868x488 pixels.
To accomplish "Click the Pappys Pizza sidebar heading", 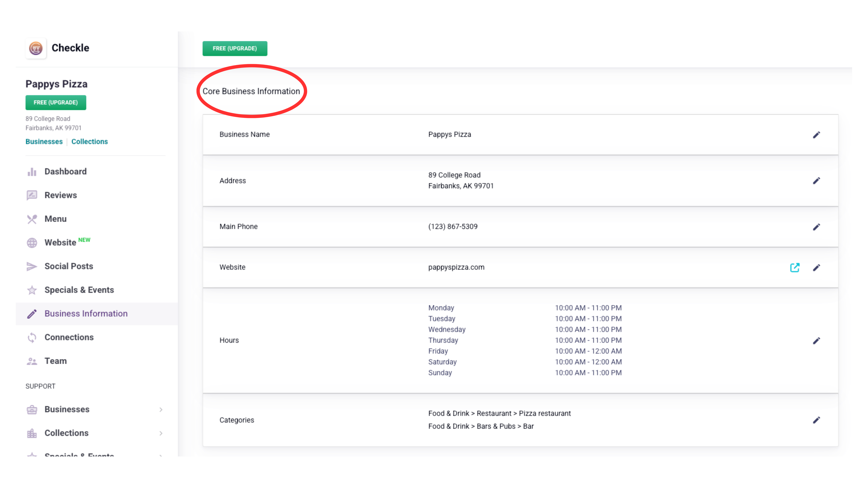I will pyautogui.click(x=57, y=84).
